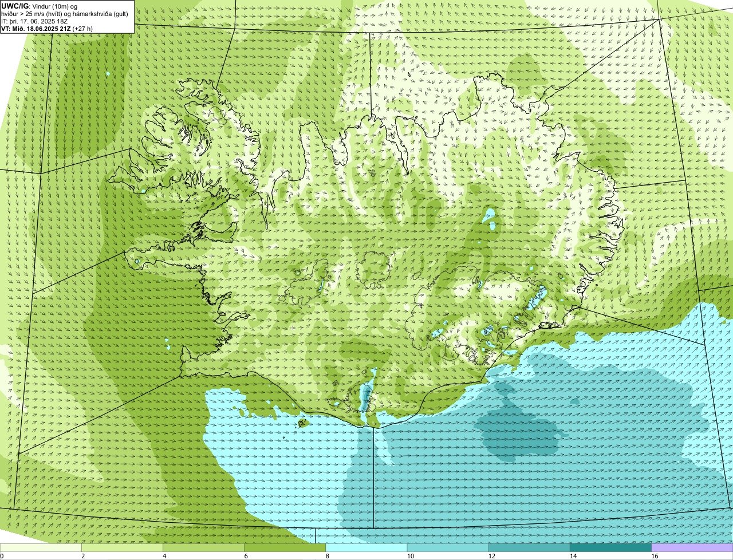
Task: Click the "4" label on the colour scale
Action: (164, 556)
